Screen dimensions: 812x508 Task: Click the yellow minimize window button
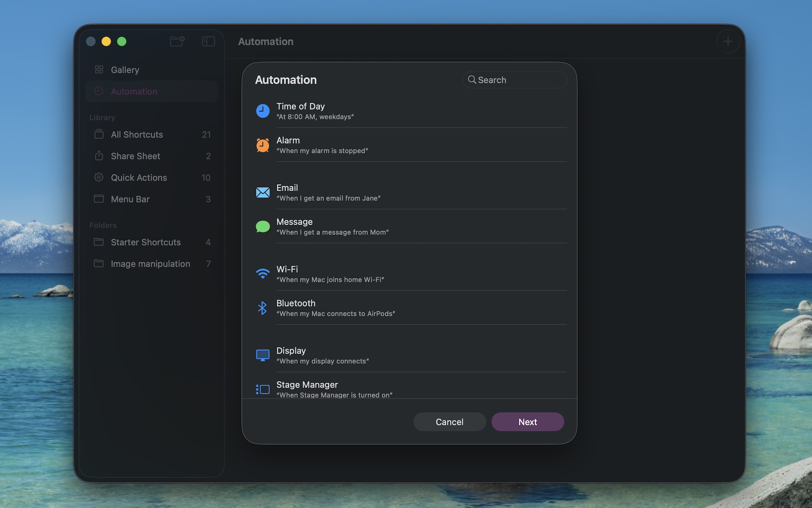(106, 41)
